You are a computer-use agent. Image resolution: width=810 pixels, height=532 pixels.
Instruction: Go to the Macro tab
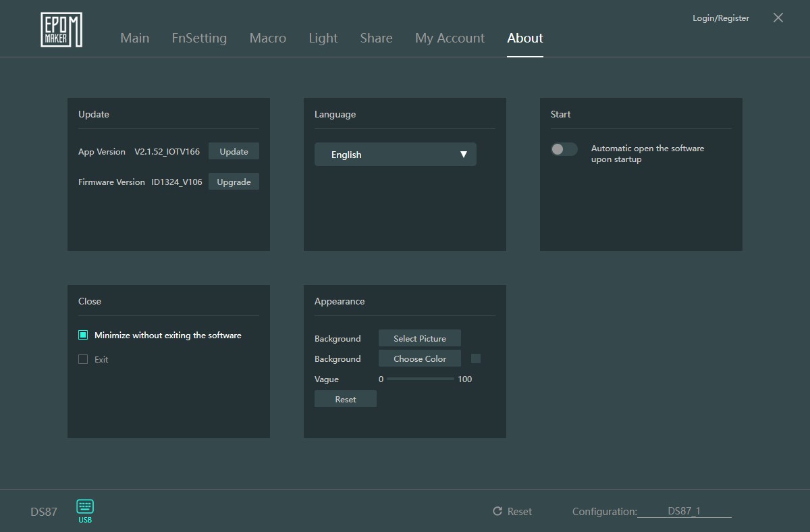[268, 38]
